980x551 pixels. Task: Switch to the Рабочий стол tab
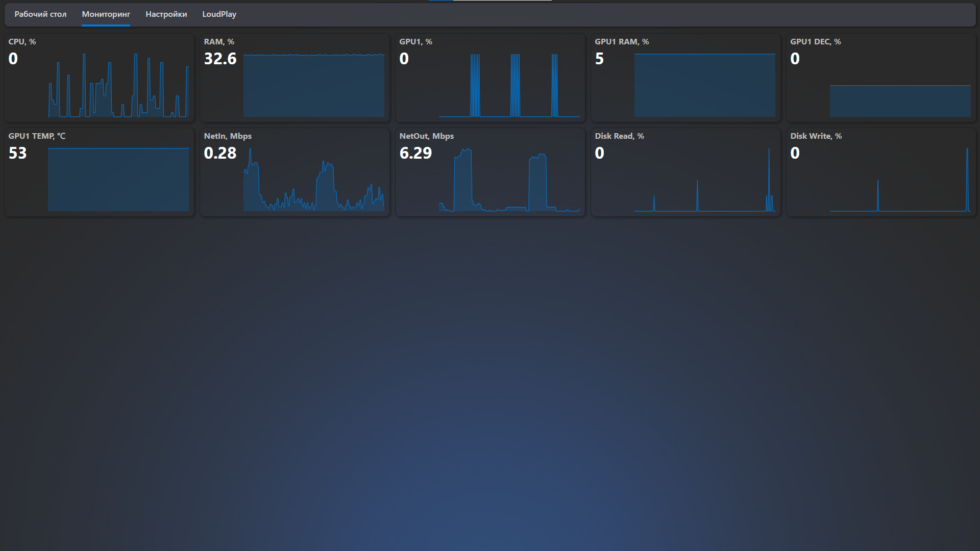(x=40, y=14)
